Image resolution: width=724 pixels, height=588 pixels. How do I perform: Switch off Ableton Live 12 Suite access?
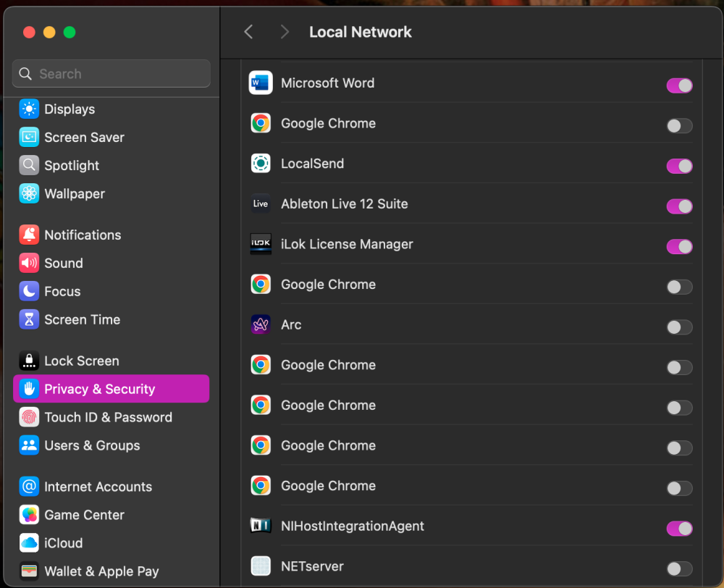tap(679, 206)
